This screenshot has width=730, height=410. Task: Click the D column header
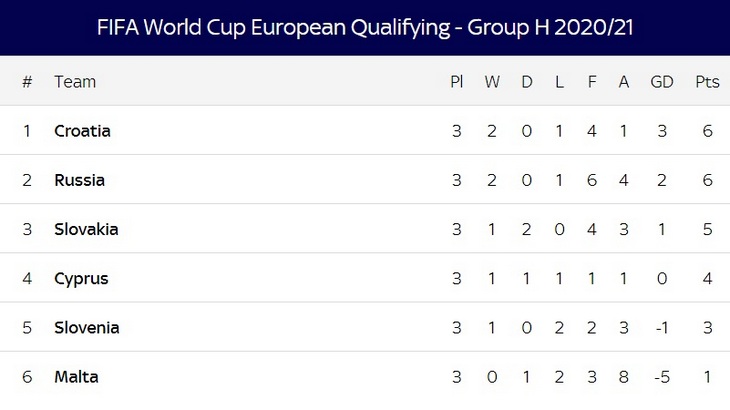527,82
